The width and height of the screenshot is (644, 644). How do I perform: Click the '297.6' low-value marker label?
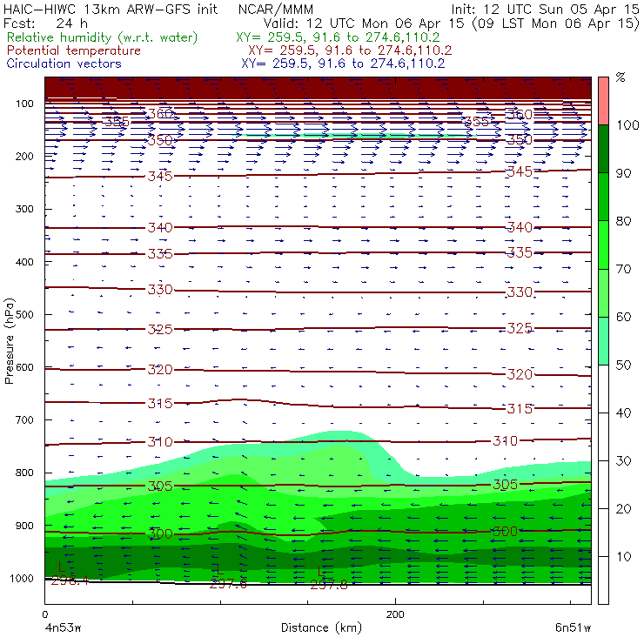coord(228,584)
